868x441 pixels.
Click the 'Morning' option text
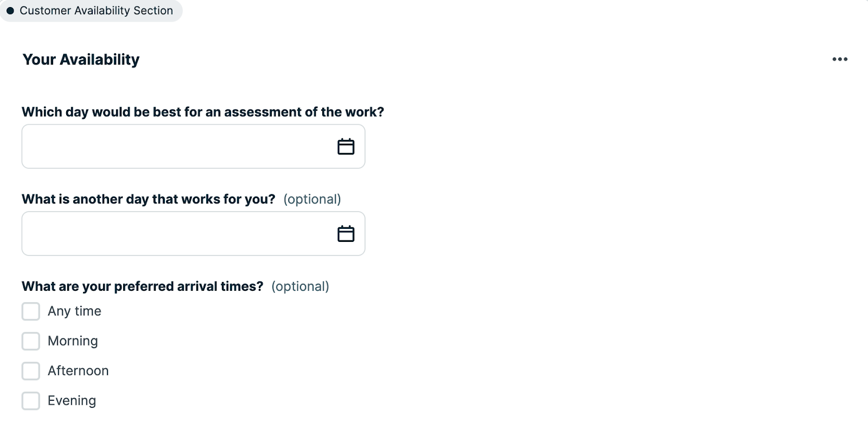[x=73, y=341]
